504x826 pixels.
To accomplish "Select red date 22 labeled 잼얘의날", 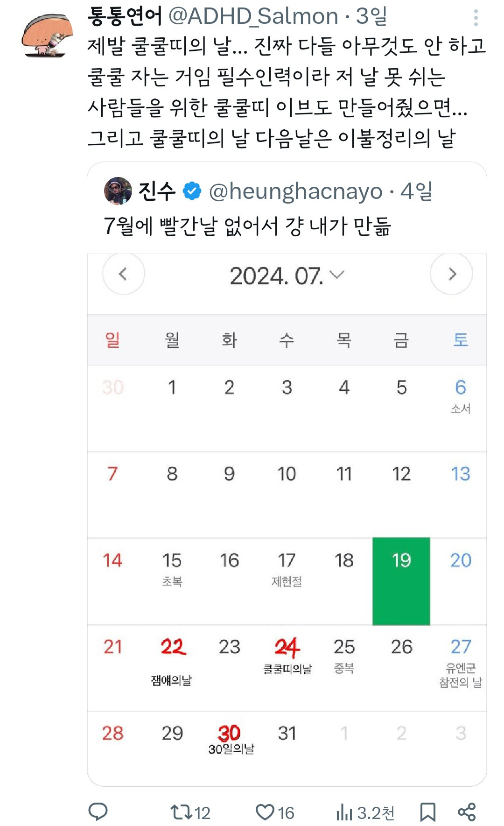I will coord(172,648).
